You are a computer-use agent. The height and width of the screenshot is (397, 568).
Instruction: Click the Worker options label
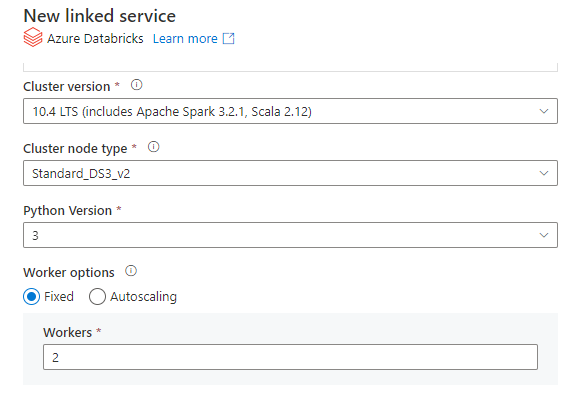click(69, 272)
